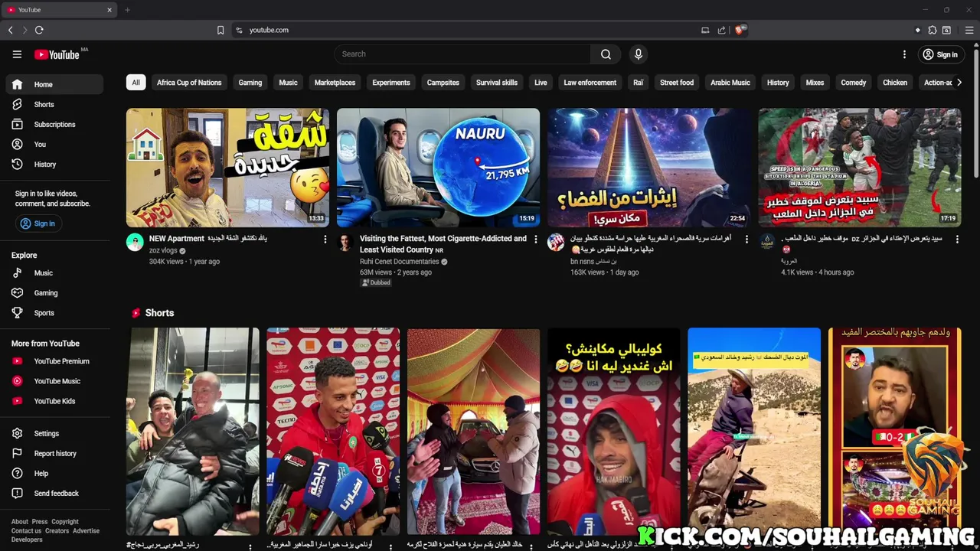Viewport: 980px width, 551px height.
Task: Open Settings in the sidebar
Action: [54, 433]
